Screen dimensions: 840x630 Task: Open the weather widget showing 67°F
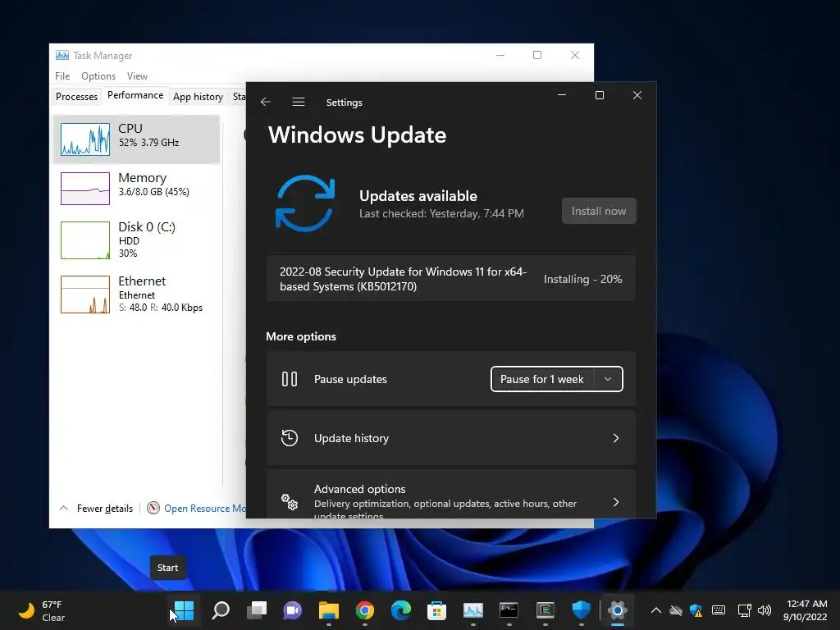41,610
